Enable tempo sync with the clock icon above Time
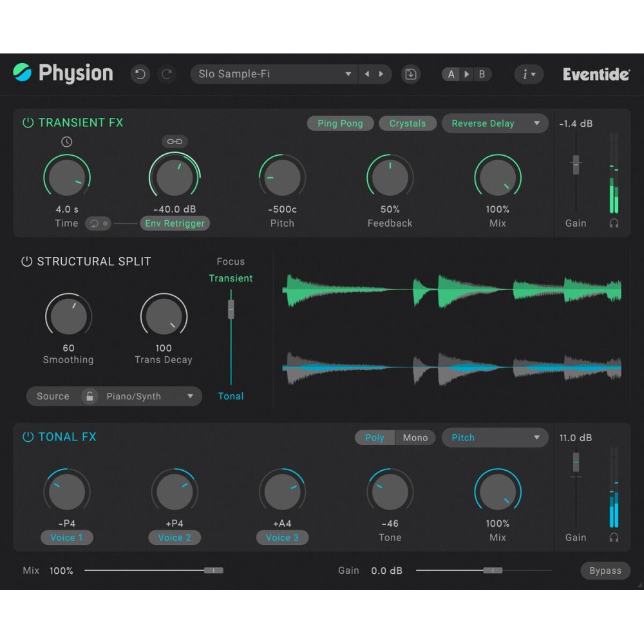Viewport: 644px width, 644px height. (x=67, y=142)
